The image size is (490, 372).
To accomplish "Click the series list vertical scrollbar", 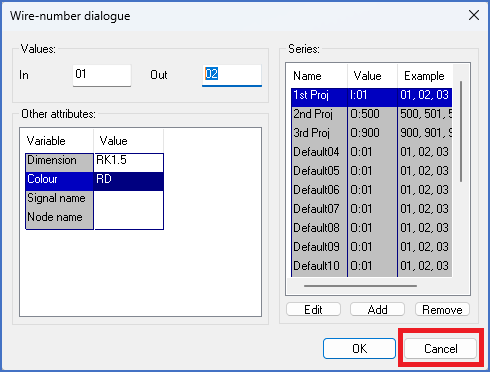I will (461, 131).
